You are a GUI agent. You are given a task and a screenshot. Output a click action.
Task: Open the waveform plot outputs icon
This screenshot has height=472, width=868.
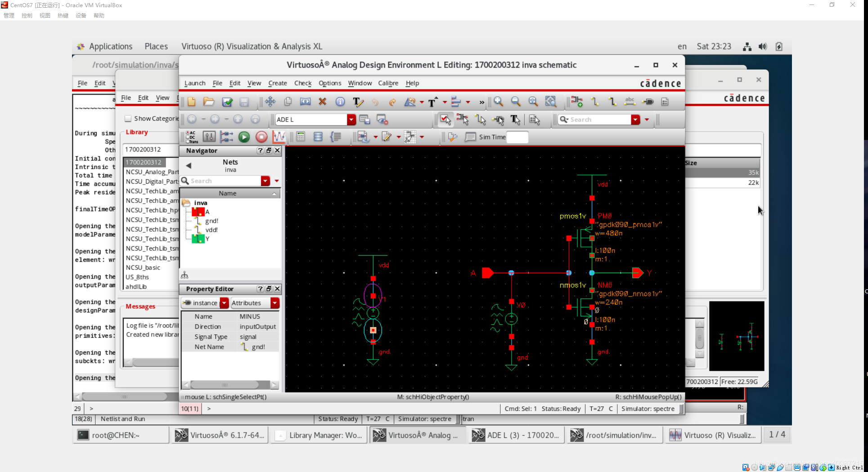pyautogui.click(x=279, y=137)
